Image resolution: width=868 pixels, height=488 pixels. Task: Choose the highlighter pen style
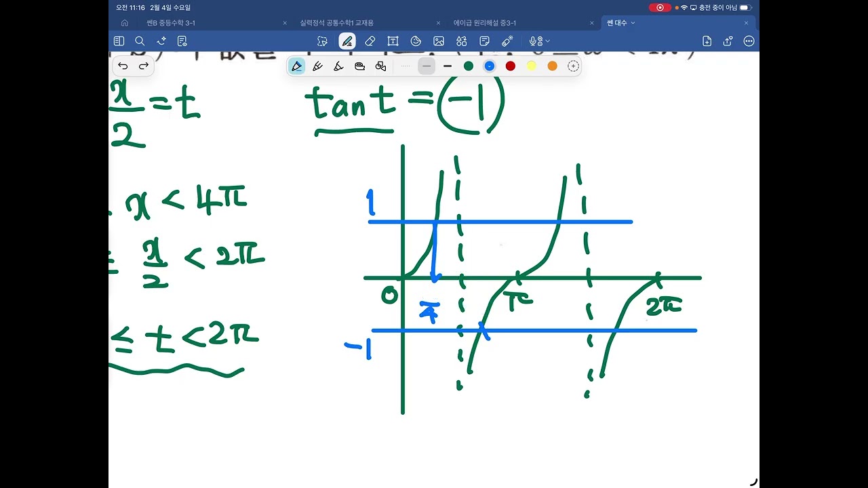tap(338, 66)
